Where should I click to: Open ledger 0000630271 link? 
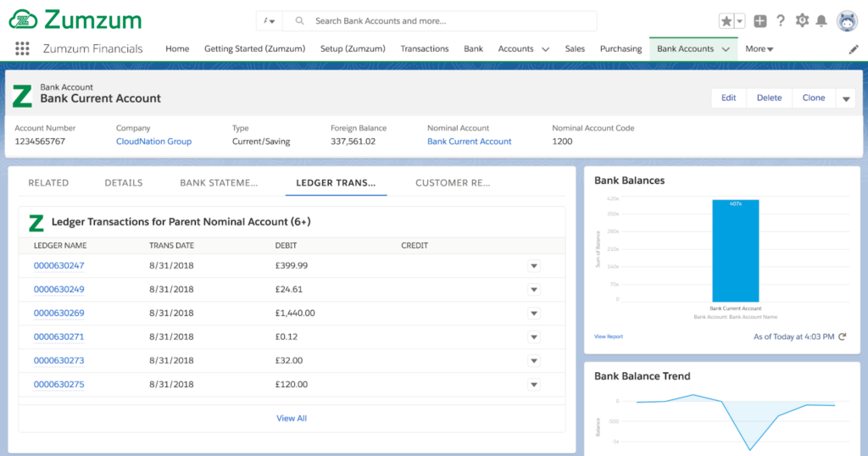tap(58, 337)
